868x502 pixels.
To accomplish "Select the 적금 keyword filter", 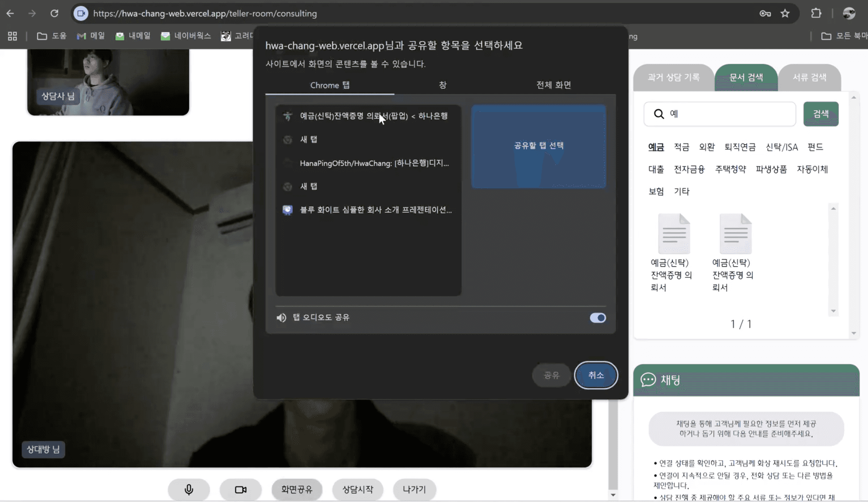I will pos(681,147).
